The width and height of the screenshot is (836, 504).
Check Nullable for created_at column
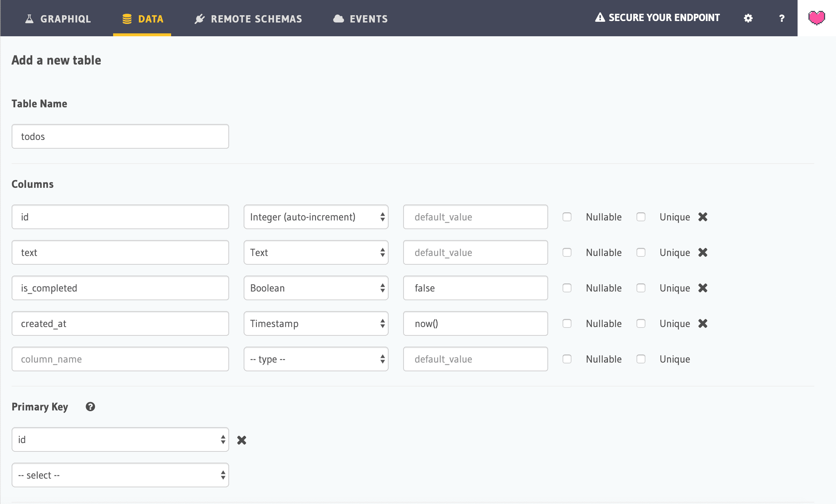(x=567, y=323)
